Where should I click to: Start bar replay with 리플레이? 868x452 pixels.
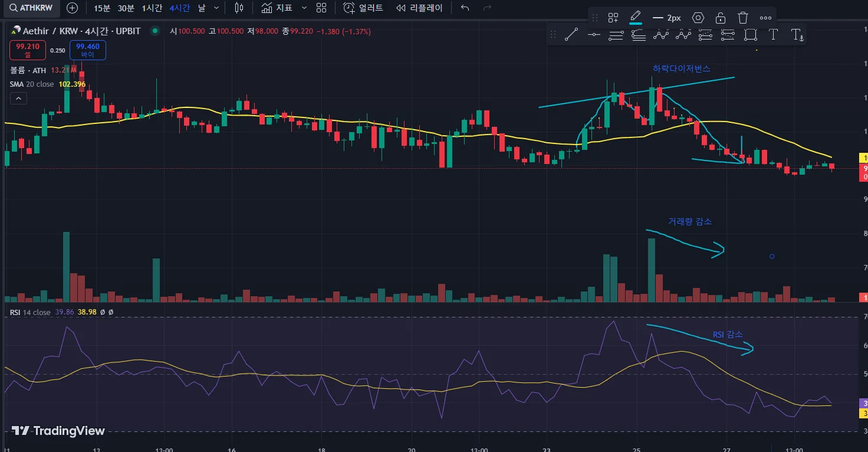(x=419, y=8)
